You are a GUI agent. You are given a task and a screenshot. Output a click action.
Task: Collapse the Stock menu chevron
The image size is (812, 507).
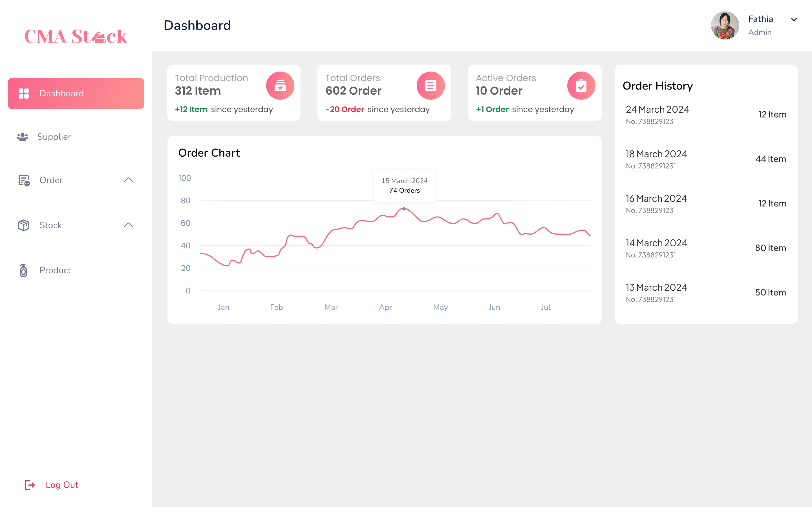click(x=129, y=225)
